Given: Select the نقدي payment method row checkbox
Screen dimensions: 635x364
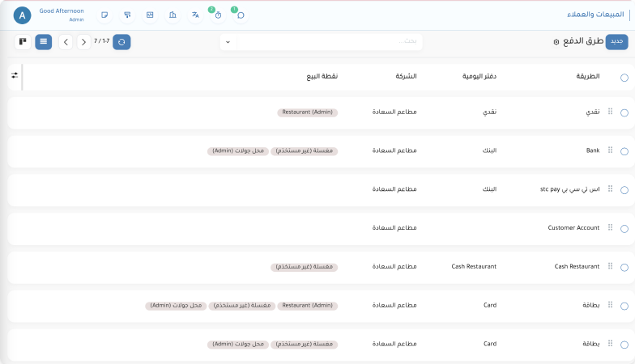Looking at the screenshot, I should tap(624, 112).
